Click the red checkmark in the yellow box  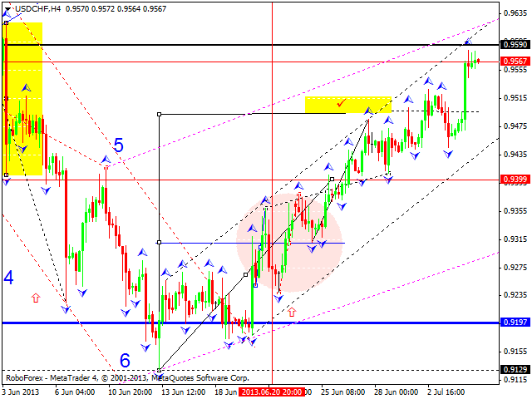[341, 103]
